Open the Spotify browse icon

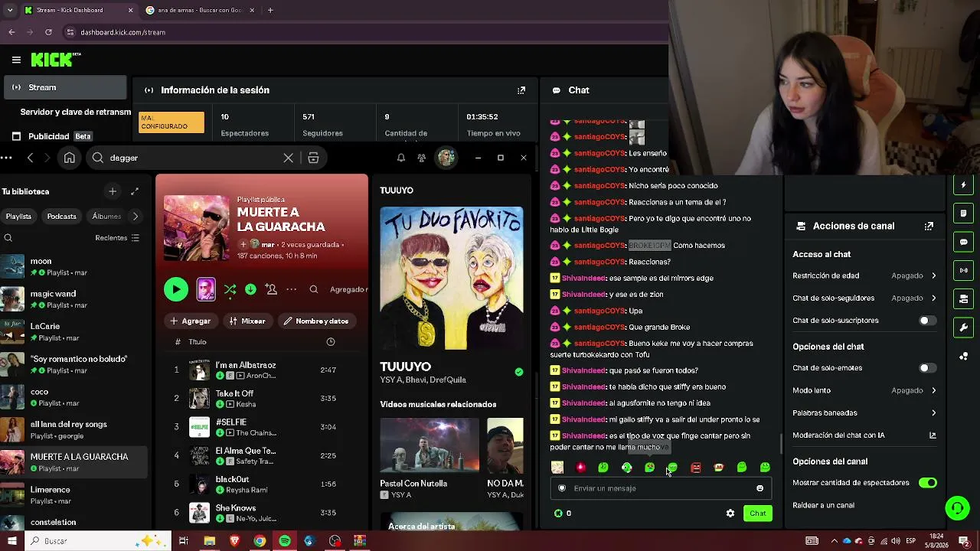(313, 158)
